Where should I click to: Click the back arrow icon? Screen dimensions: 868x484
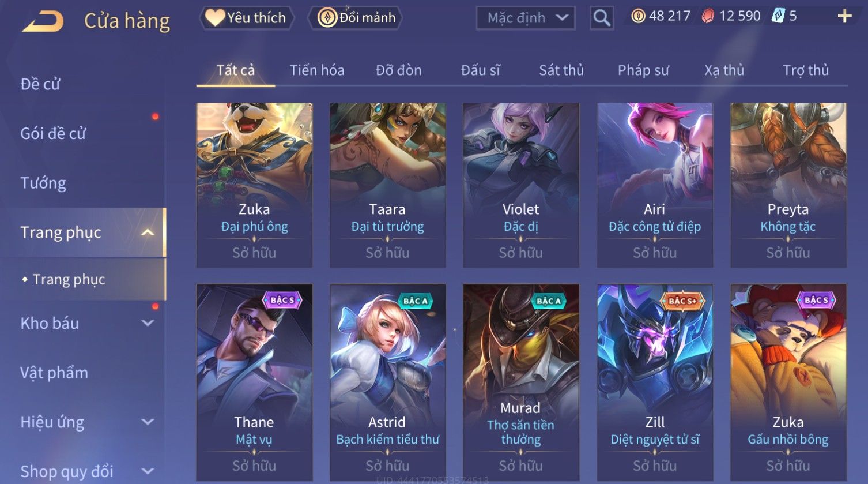point(43,21)
